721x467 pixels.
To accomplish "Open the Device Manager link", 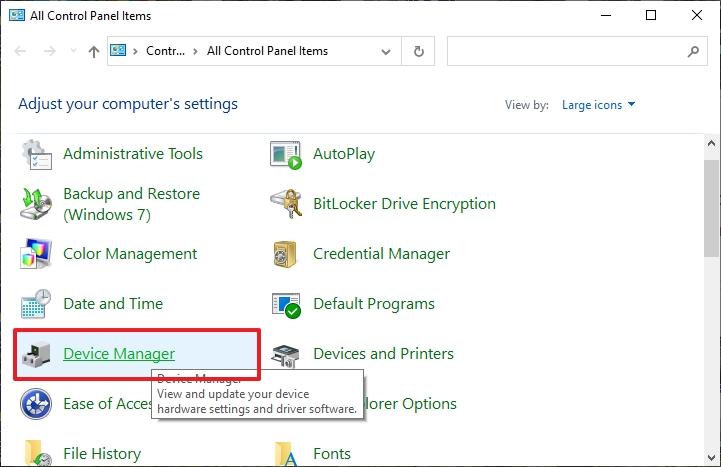I will tap(119, 353).
